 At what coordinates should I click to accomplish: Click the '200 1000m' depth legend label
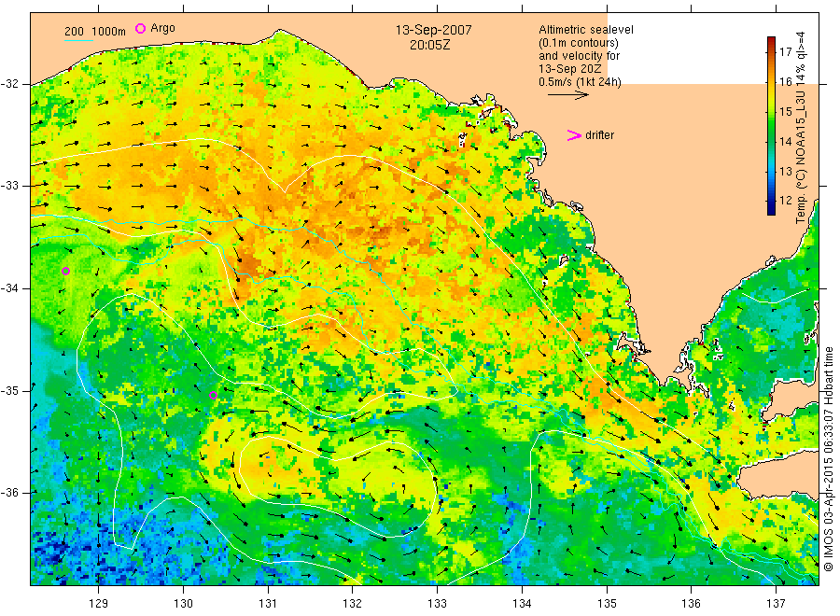click(x=95, y=32)
